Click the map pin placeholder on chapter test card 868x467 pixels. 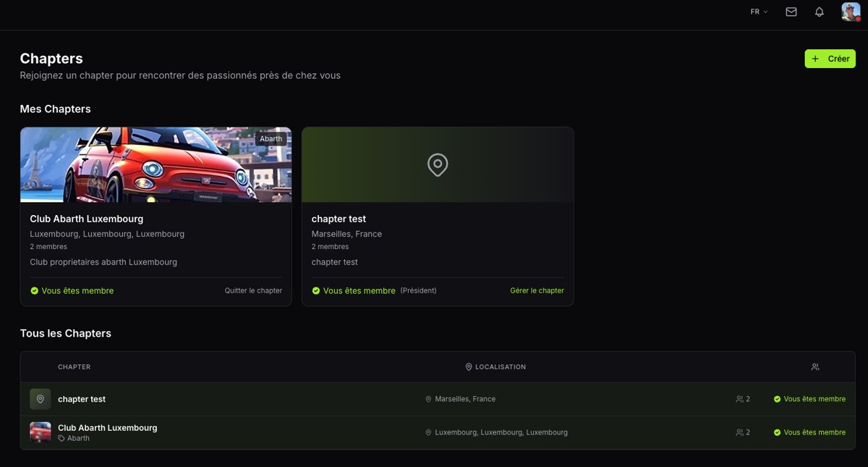(x=438, y=165)
